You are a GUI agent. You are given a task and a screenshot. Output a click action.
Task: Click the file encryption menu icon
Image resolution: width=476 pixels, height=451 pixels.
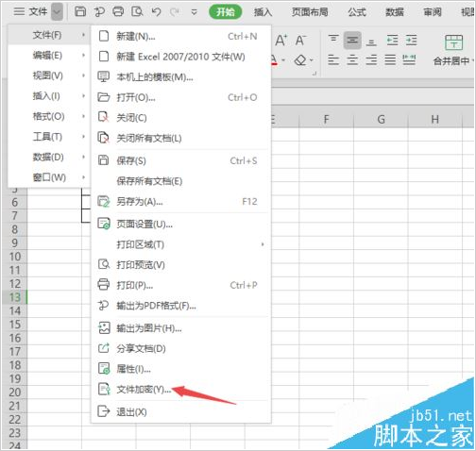(104, 389)
